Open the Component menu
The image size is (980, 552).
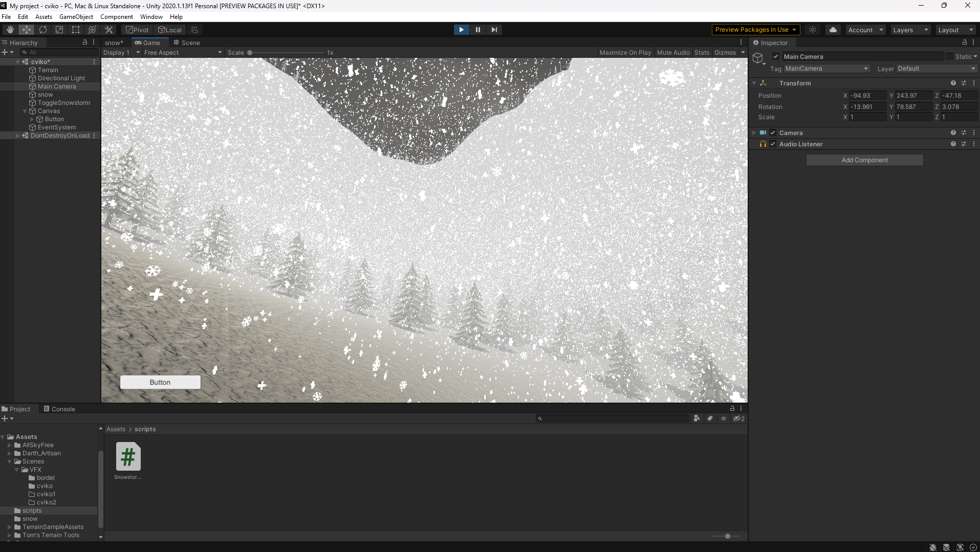coord(117,17)
